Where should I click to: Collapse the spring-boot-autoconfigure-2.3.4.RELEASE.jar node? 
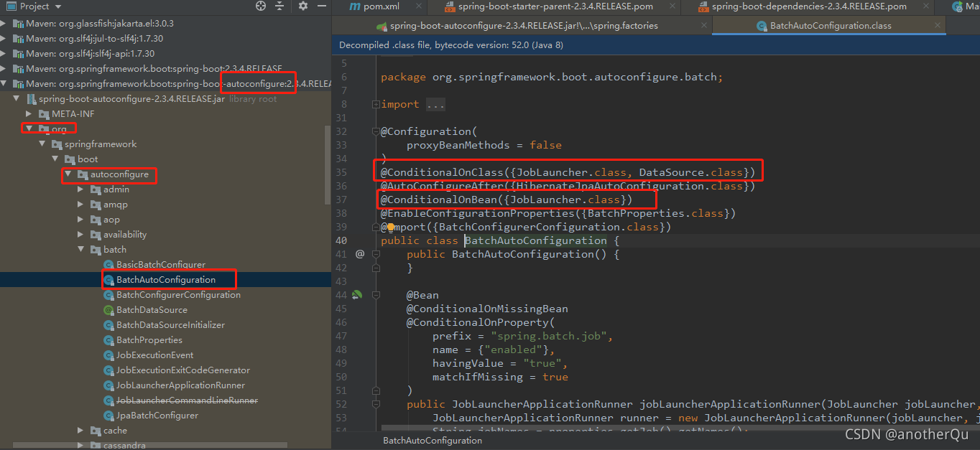tap(17, 98)
